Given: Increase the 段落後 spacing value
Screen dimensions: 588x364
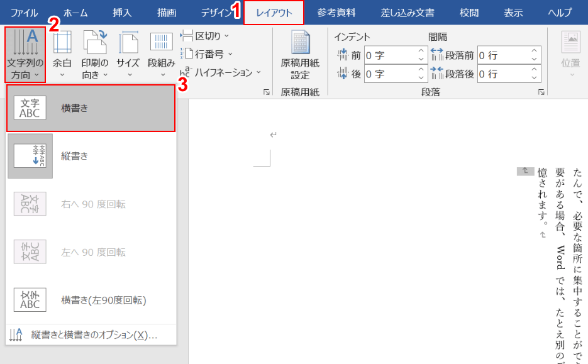Looking at the screenshot, I should point(535,69).
